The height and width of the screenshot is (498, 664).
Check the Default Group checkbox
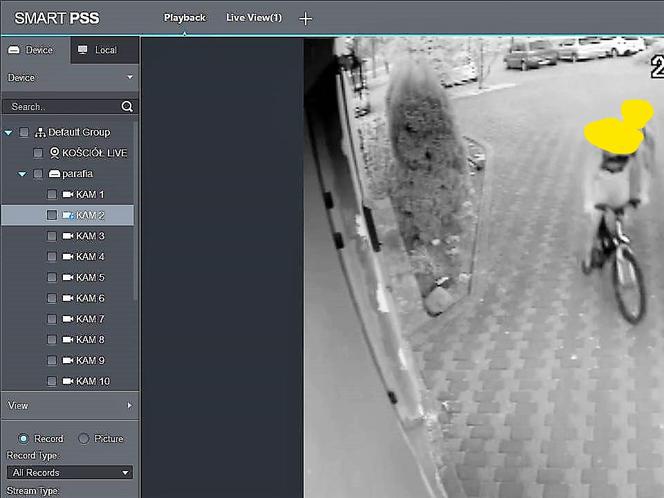pyautogui.click(x=24, y=132)
